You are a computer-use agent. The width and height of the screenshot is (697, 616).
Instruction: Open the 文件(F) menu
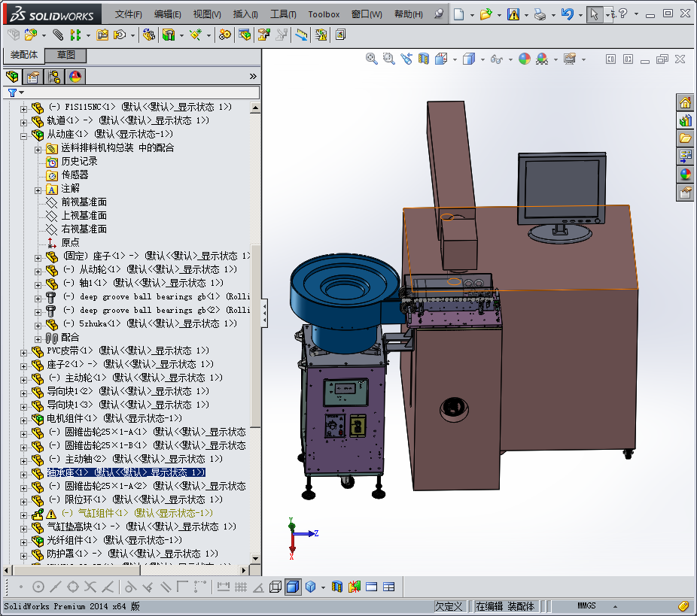tap(129, 14)
